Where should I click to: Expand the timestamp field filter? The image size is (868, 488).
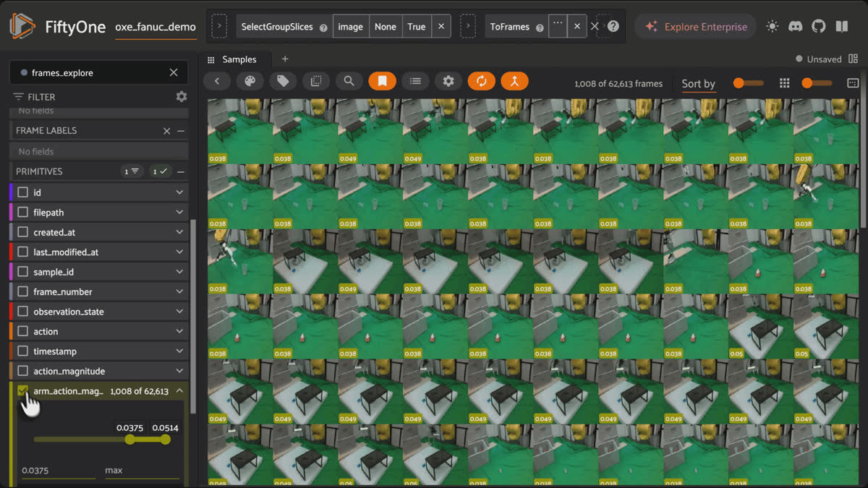[179, 351]
